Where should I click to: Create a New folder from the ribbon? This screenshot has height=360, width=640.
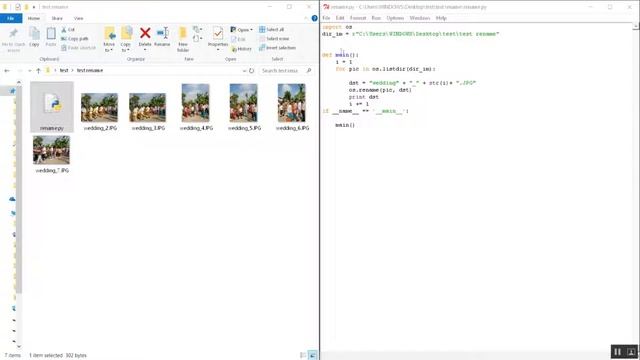[183, 39]
